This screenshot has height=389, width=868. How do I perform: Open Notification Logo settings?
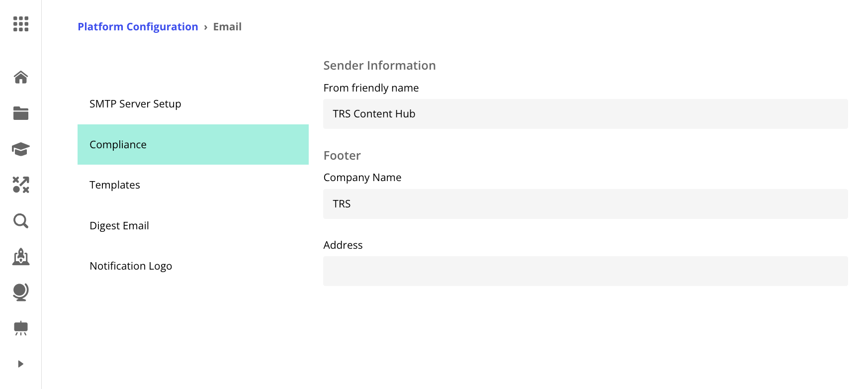(131, 266)
